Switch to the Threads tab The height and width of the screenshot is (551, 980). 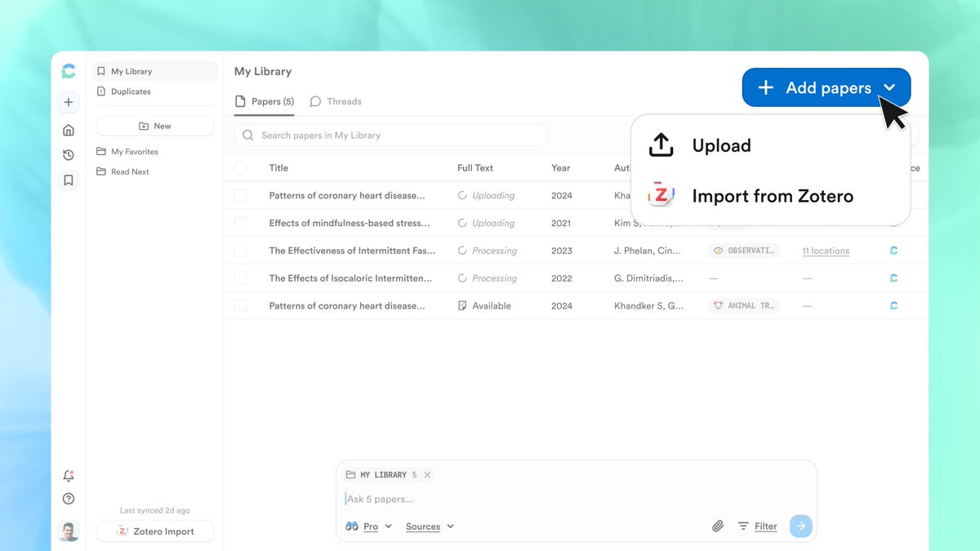[336, 101]
